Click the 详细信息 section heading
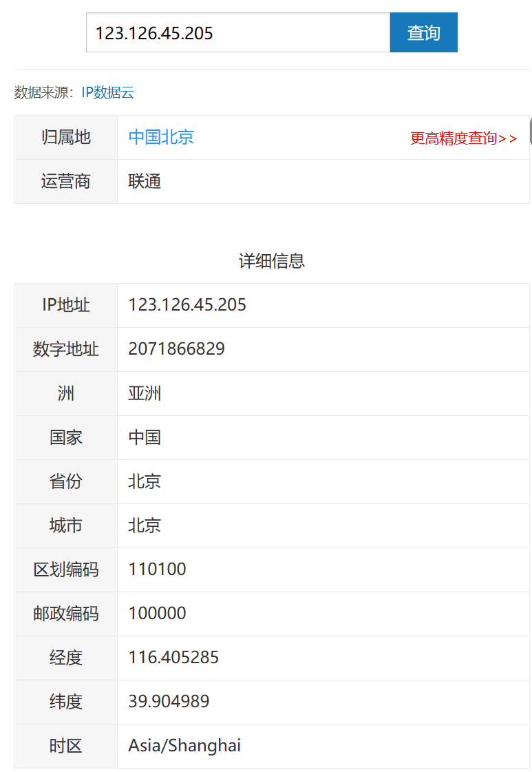This screenshot has width=532, height=772. click(272, 260)
